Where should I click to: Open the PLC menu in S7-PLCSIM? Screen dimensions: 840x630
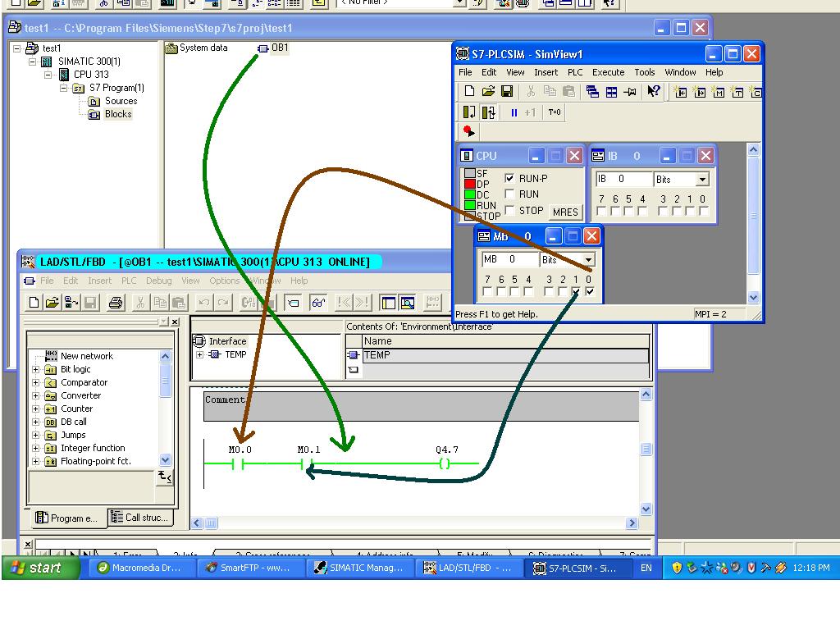coord(575,72)
